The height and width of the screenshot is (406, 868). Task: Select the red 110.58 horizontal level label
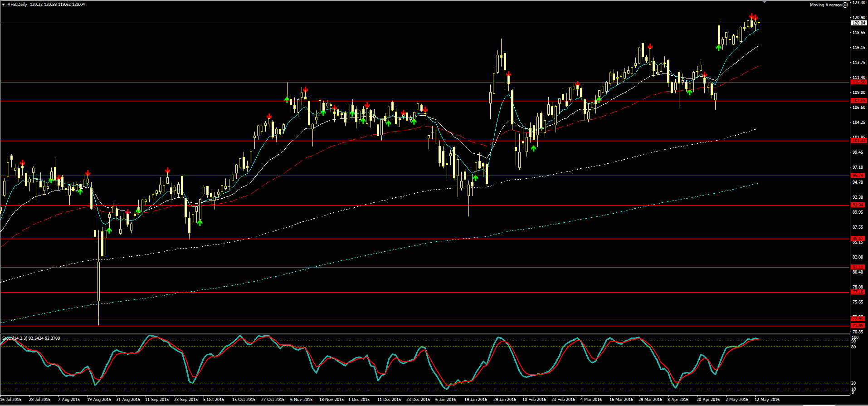tap(859, 82)
